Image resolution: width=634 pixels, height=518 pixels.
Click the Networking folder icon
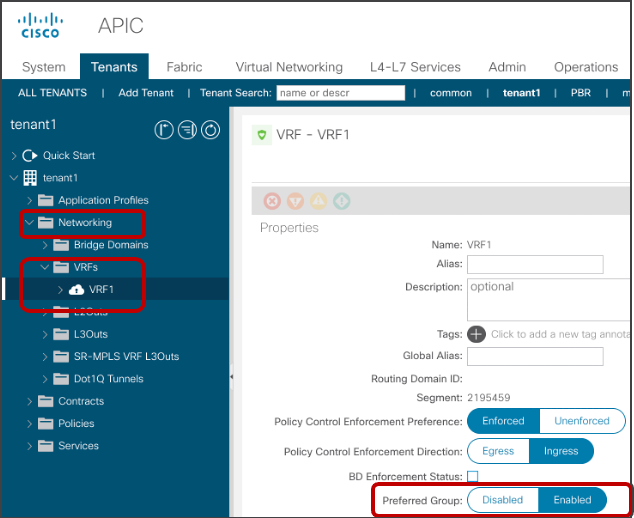(45, 222)
